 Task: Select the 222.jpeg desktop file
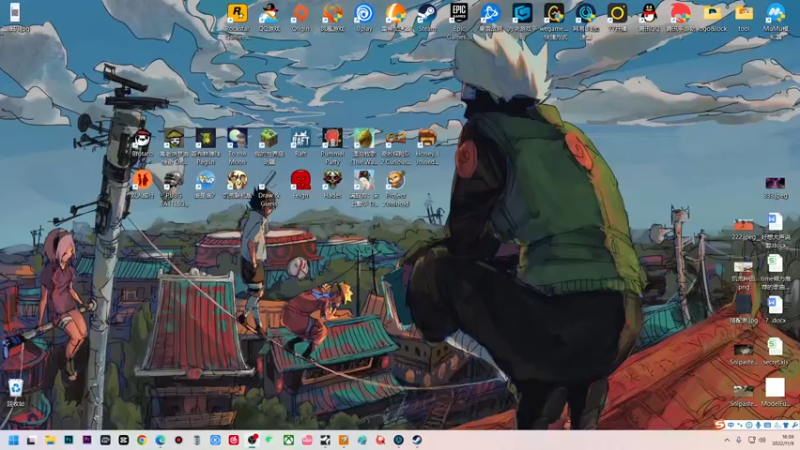click(x=743, y=225)
